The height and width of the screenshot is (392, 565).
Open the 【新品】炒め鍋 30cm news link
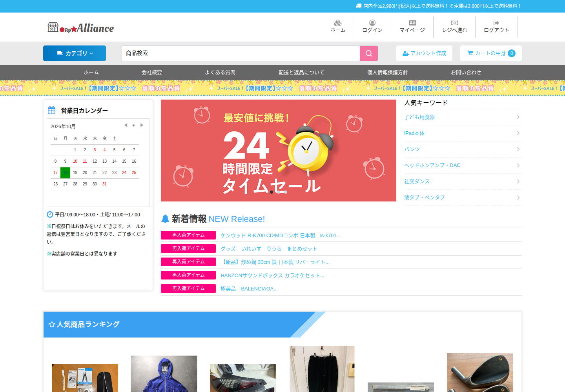(275, 262)
